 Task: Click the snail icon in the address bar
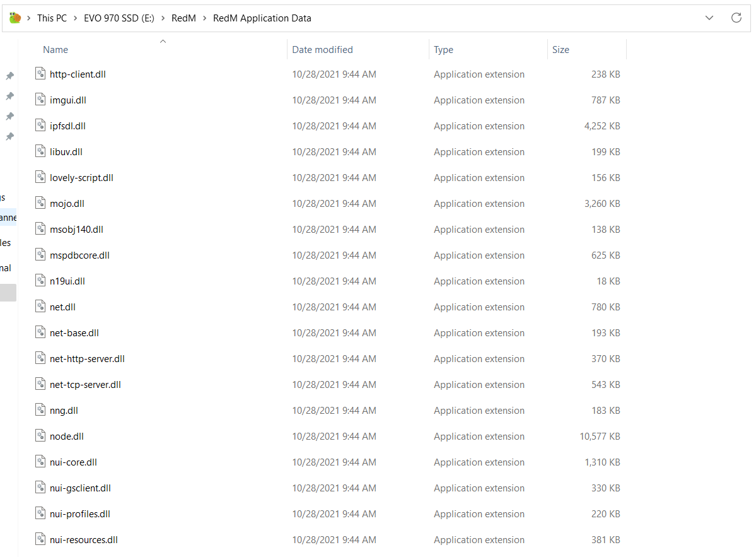point(15,18)
